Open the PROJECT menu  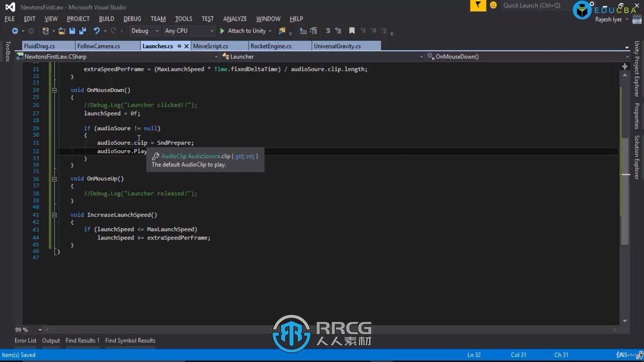[78, 19]
